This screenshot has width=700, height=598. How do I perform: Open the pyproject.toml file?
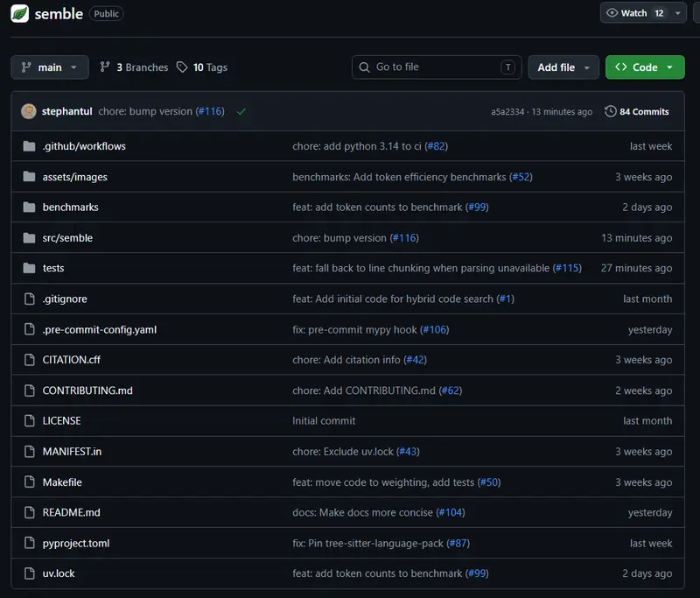[x=76, y=544]
